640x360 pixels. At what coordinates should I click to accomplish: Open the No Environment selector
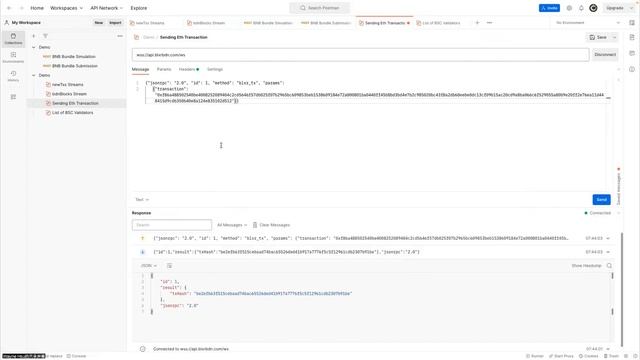click(x=588, y=22)
